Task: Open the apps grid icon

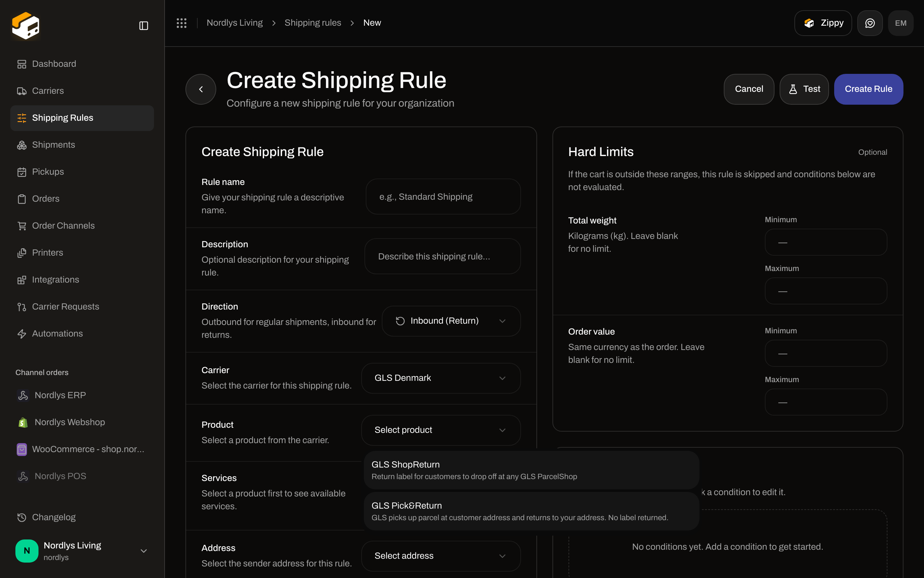Action: click(181, 23)
